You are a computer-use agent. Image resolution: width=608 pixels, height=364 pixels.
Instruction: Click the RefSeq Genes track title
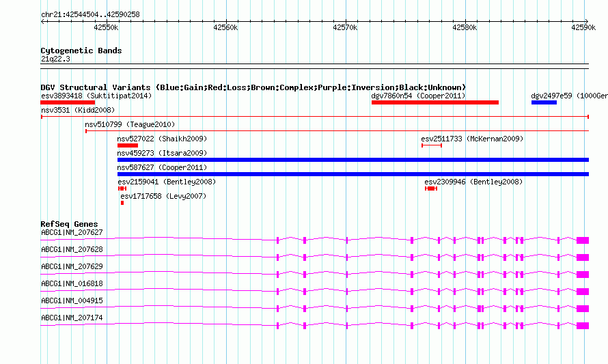tap(69, 224)
